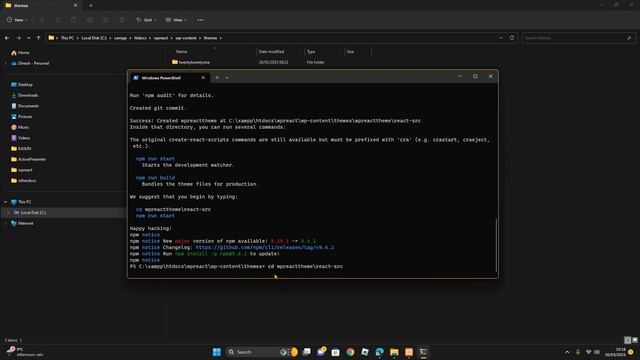Switch to large thumbnails view in status bar
This screenshot has height=360, width=640.
635,340
